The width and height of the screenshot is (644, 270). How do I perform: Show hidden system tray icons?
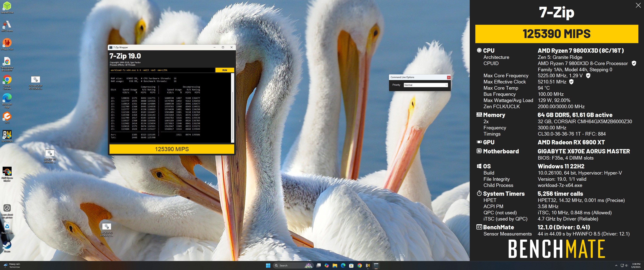[616, 265]
